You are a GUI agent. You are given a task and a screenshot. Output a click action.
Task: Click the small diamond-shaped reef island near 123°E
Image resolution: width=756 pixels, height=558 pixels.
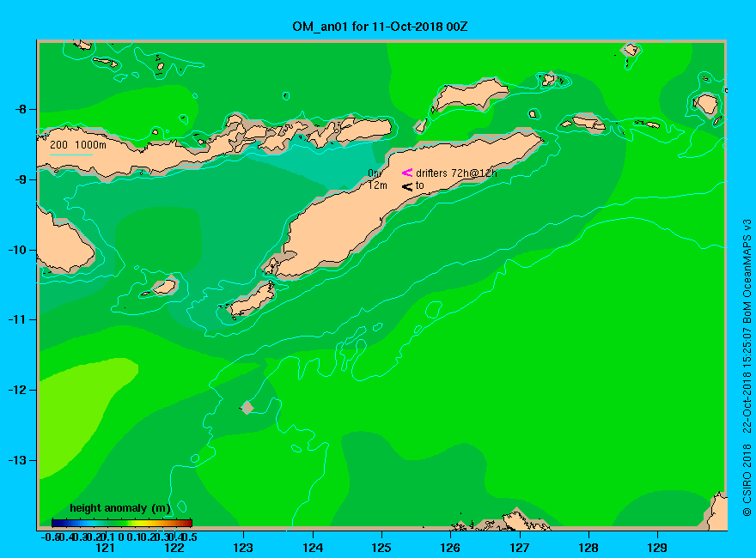[x=247, y=407]
